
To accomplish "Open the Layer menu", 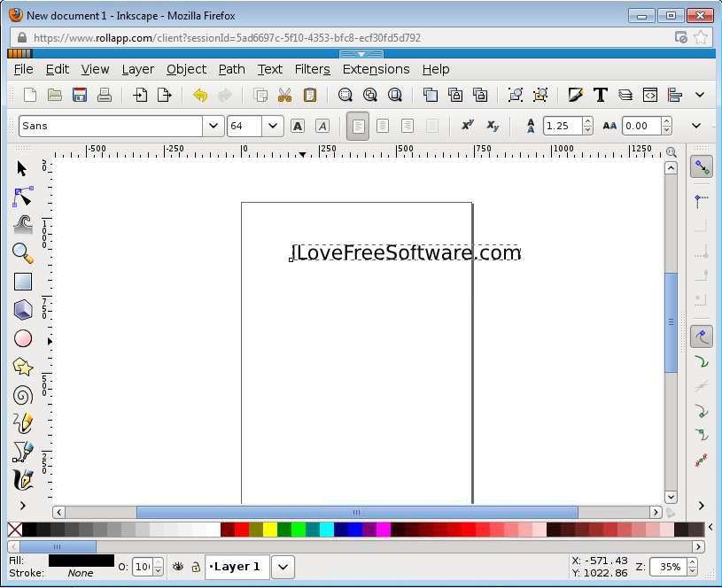I will pos(137,69).
